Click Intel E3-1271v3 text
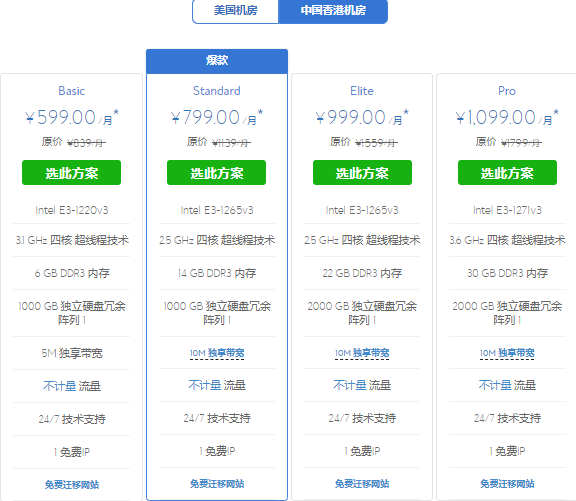 coord(507,210)
